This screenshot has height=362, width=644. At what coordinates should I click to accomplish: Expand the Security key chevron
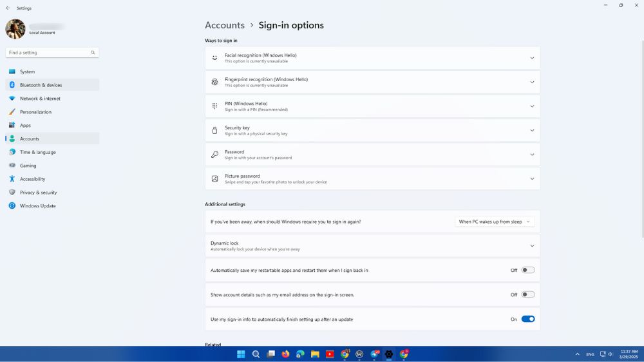click(x=532, y=130)
